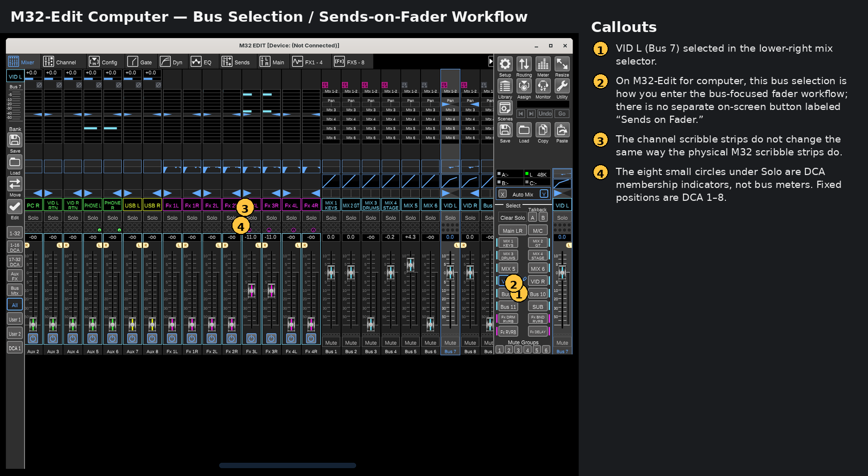Toggle Mute Group 1
Viewport: 868px width, 476px height.
(x=500, y=350)
